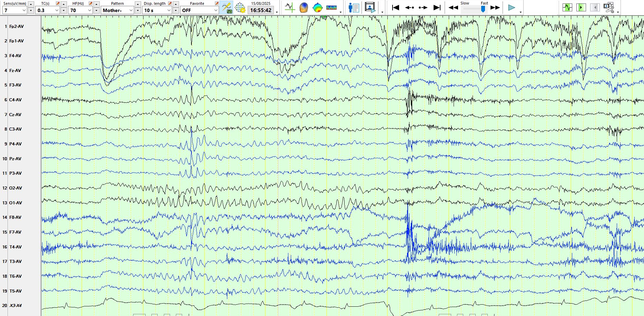Screen dimensions: 644x316
Task: Click the Disp. length down arrow
Action: coord(176,11)
